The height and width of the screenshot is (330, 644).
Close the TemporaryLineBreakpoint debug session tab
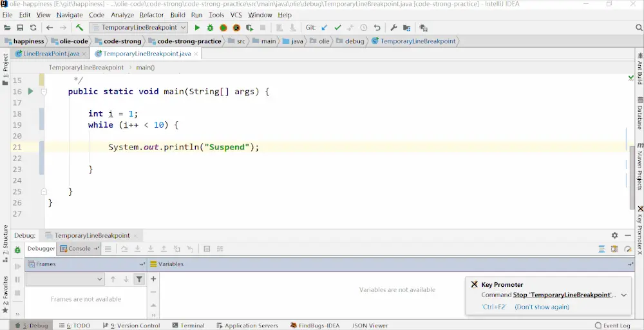point(135,236)
